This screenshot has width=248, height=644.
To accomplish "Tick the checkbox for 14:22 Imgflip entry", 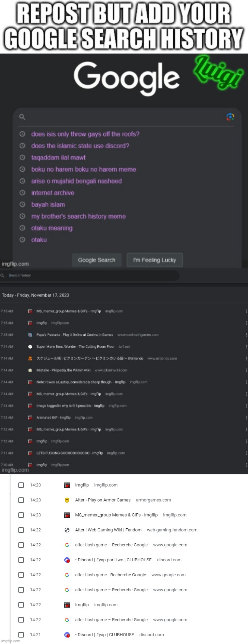I will (21, 605).
